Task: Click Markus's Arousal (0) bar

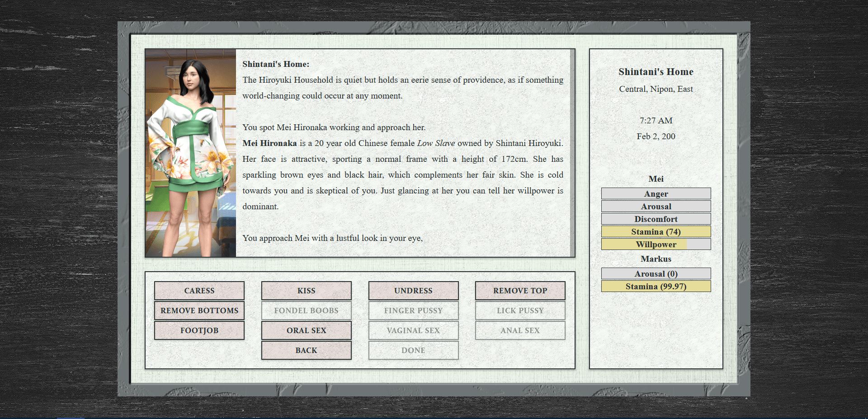Action: point(656,274)
